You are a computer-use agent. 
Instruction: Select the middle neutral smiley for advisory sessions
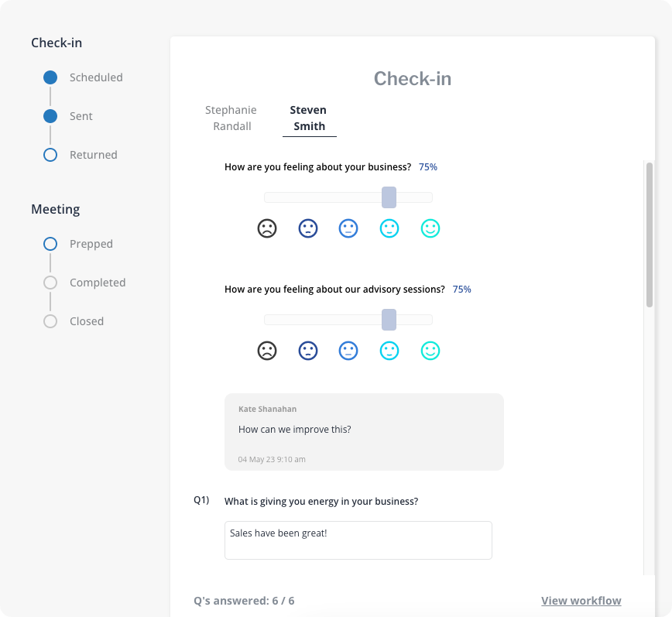pos(348,351)
